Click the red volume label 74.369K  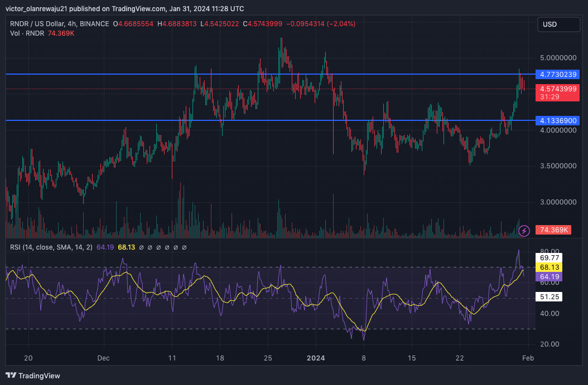553,230
